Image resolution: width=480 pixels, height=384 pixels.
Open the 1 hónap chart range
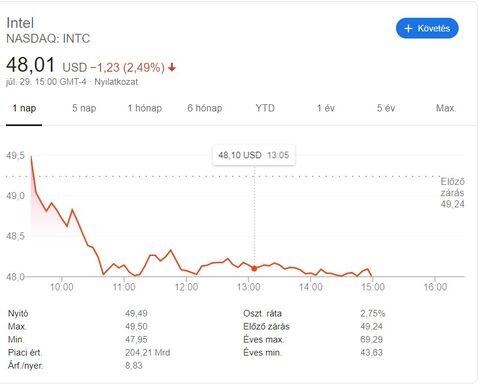click(x=145, y=108)
